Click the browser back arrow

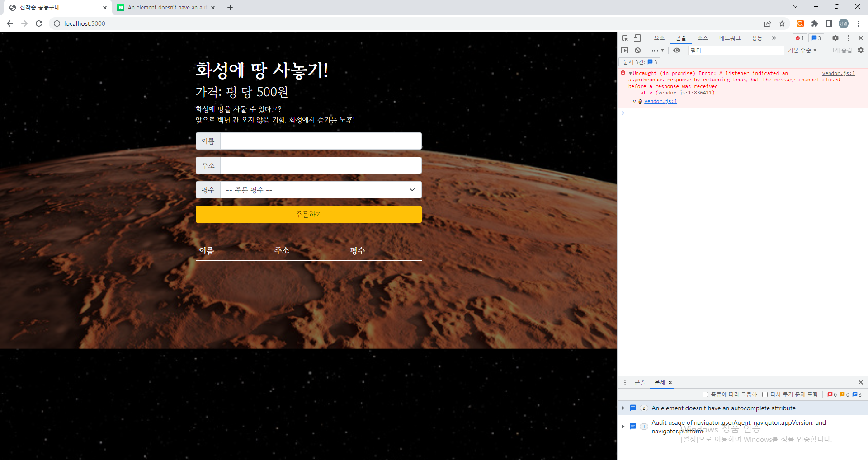[x=10, y=23]
